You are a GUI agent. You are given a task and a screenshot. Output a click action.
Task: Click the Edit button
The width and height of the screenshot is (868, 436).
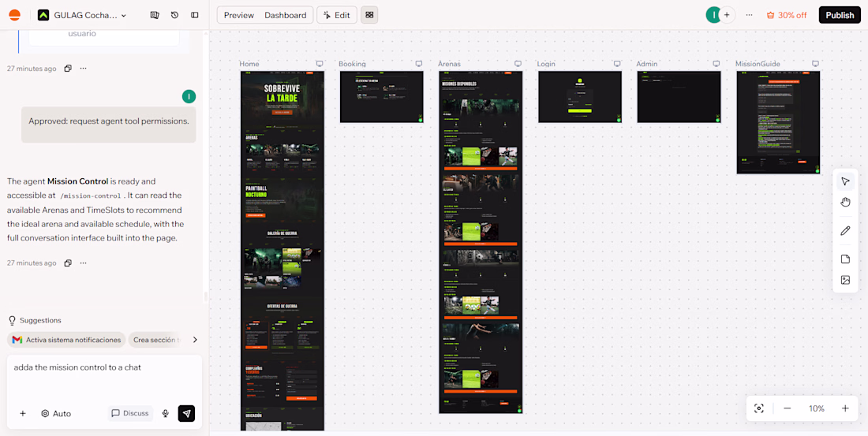point(337,16)
